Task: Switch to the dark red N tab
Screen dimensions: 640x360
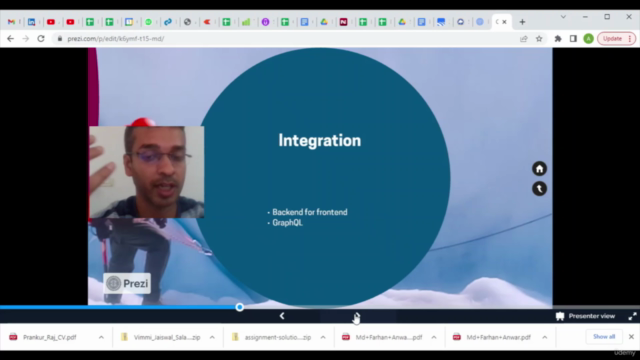Action: point(343,22)
